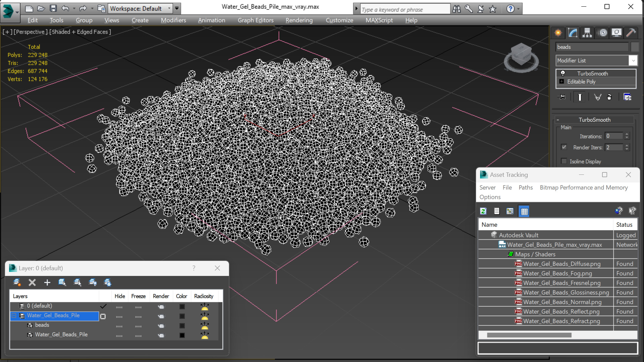
Task: Switch to Modify command panel tab
Action: click(573, 33)
